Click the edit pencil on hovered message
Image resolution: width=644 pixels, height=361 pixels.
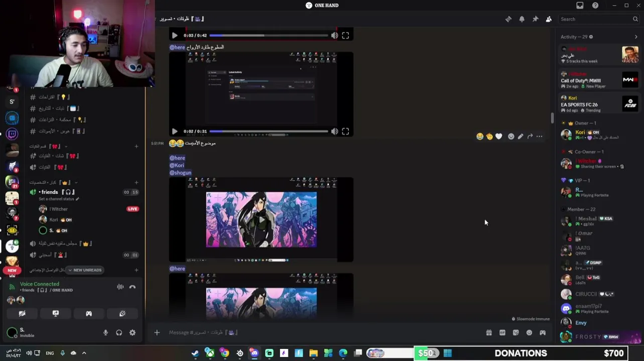[x=521, y=136]
